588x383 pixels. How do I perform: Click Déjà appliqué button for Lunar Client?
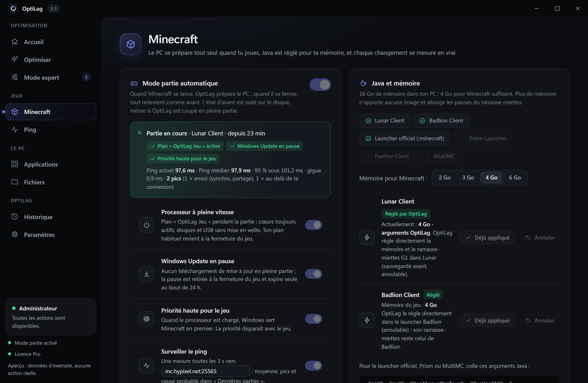(487, 238)
